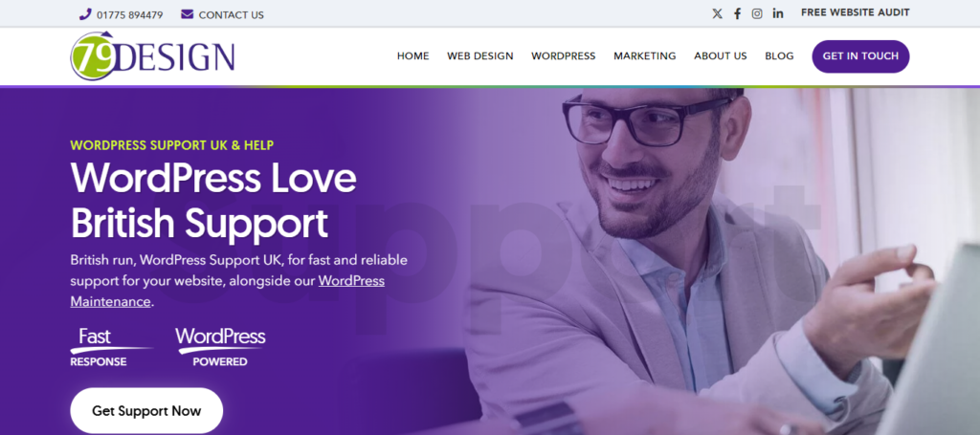Click the envelope icon next to Contact Us
The width and height of the screenshot is (980, 435).
(x=187, y=13)
